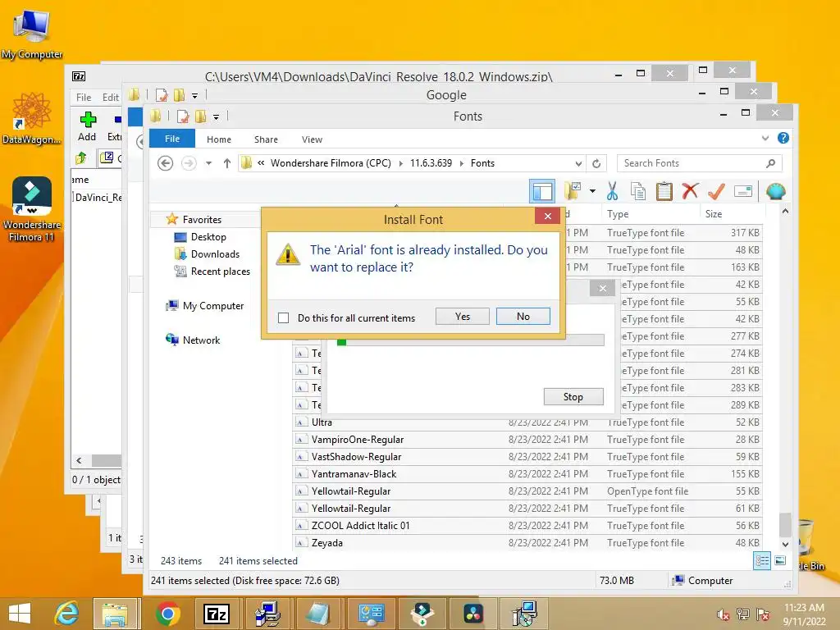Select the VampiroOne-Regular font file
This screenshot has height=630, width=840.
[527, 440]
